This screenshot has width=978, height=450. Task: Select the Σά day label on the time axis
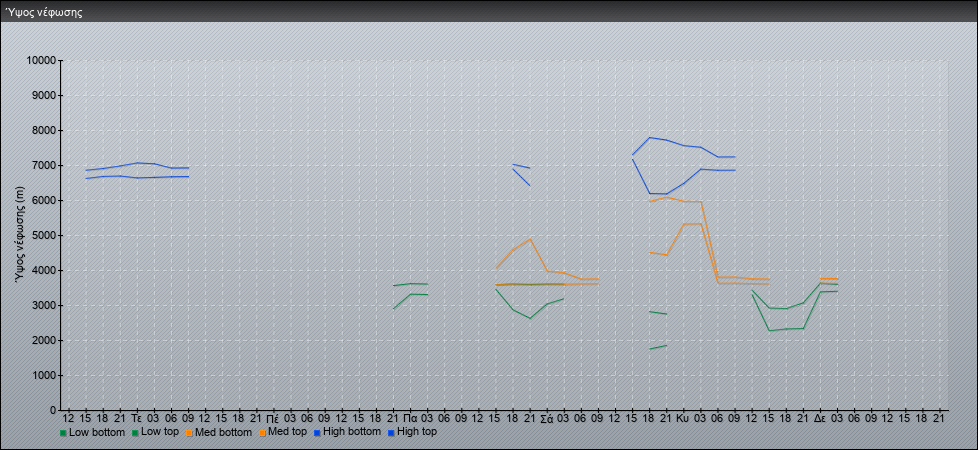[x=546, y=418]
